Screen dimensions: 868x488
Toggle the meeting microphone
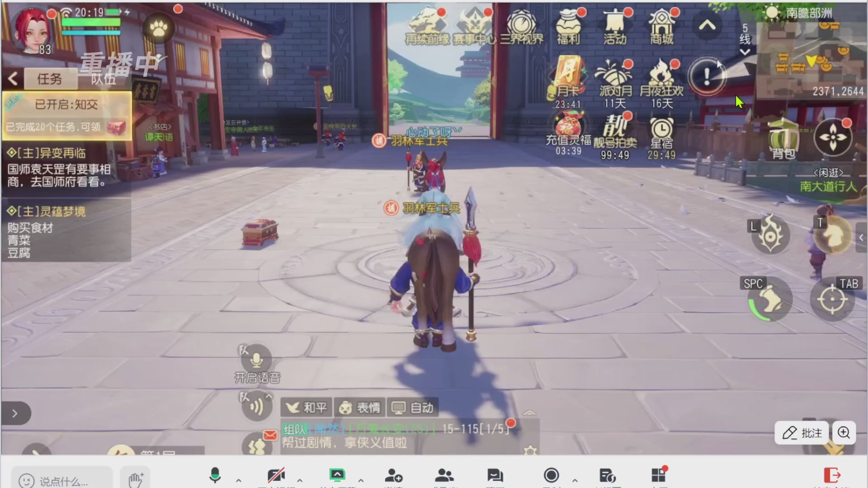[x=215, y=476]
